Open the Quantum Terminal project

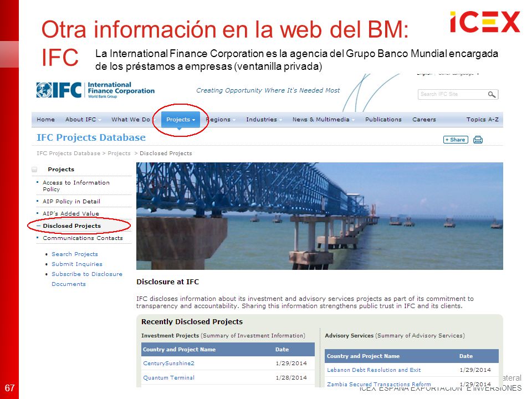coord(168,377)
